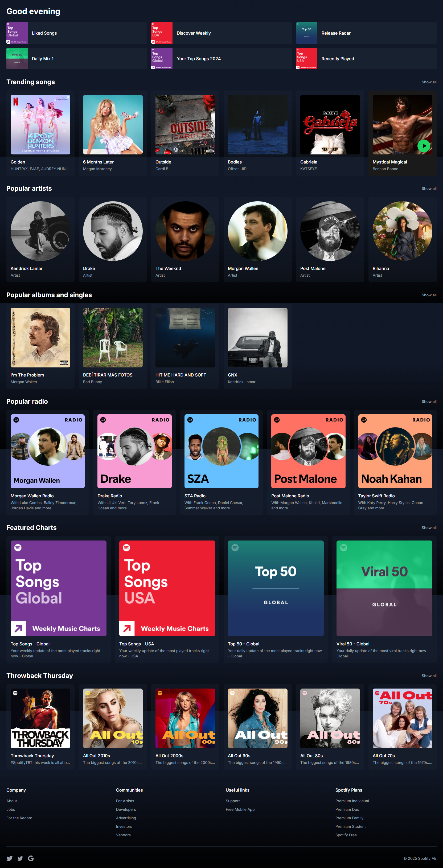Select the Top 50 Global chart cover
Image resolution: width=443 pixels, height=868 pixels.
pyautogui.click(x=276, y=589)
